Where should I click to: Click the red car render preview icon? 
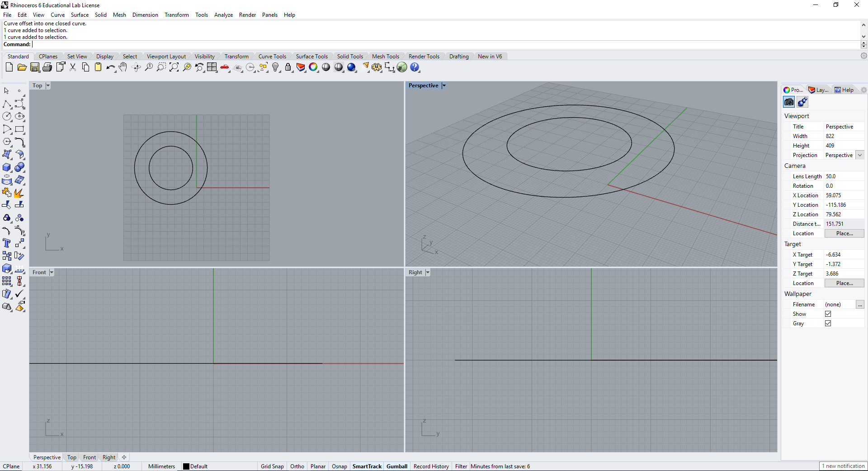(x=225, y=67)
